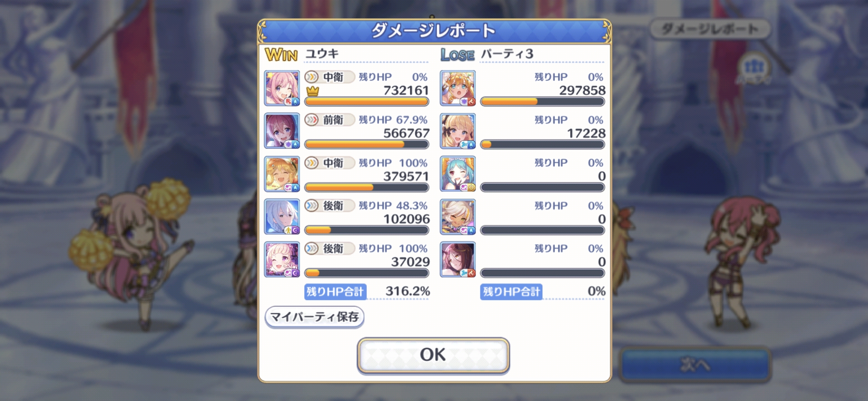Select the dark-haired last losing party portrait
This screenshot has width=868, height=401.
click(458, 260)
